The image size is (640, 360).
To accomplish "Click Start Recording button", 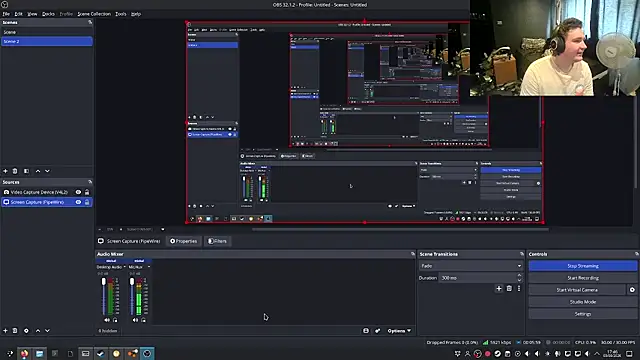I will tap(583, 278).
